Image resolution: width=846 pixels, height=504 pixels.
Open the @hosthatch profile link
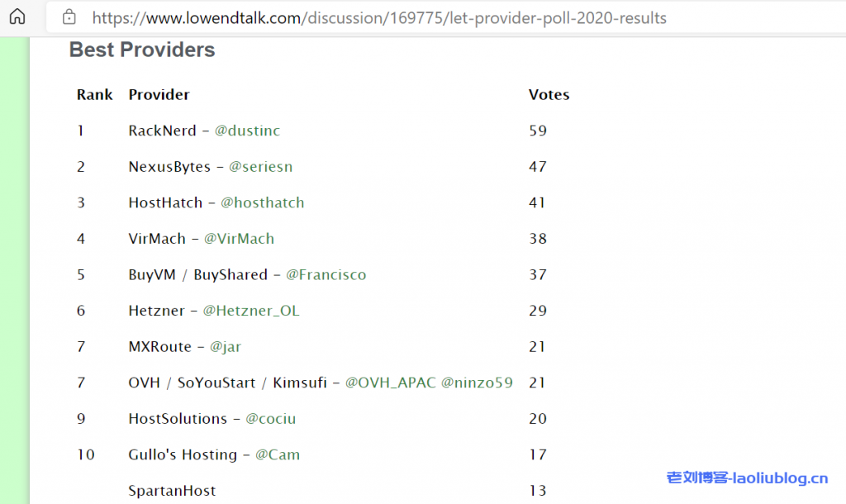coord(262,202)
